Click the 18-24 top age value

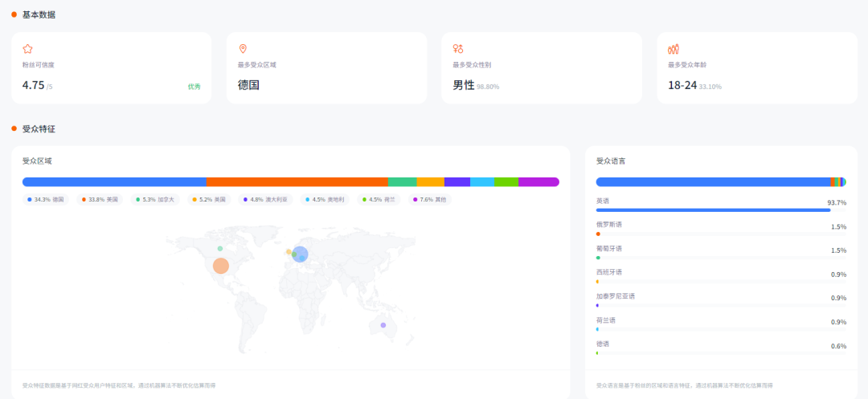[682, 86]
